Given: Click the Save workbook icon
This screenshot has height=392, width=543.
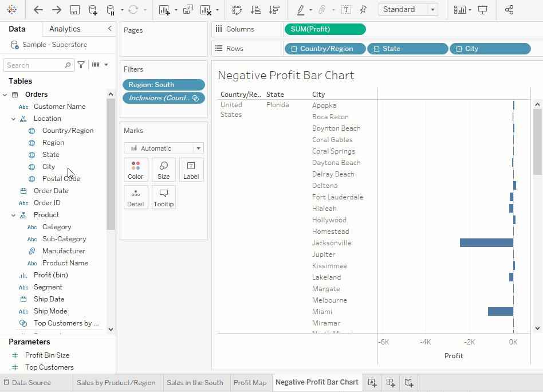Looking at the screenshot, I should (x=74, y=10).
